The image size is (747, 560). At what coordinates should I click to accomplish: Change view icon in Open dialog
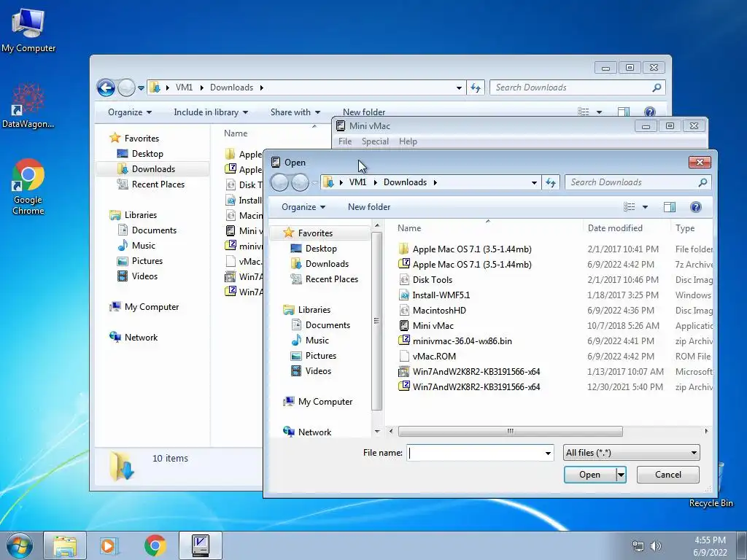[630, 206]
